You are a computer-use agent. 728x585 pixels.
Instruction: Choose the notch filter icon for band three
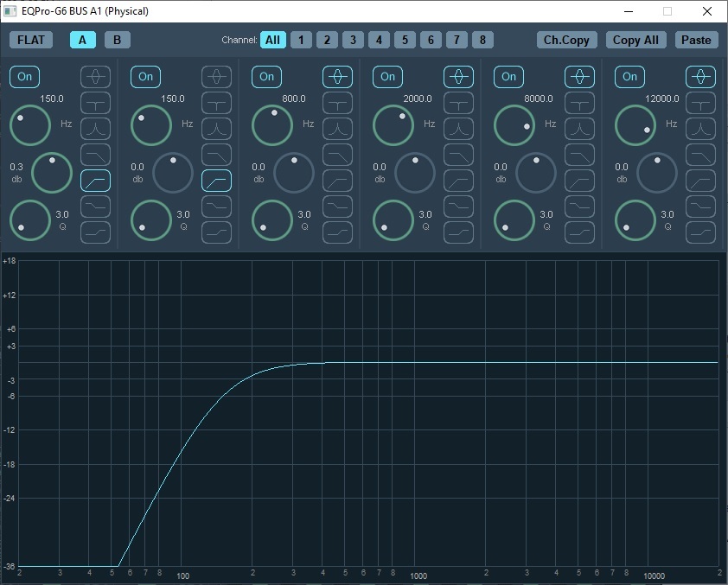pyautogui.click(x=337, y=105)
